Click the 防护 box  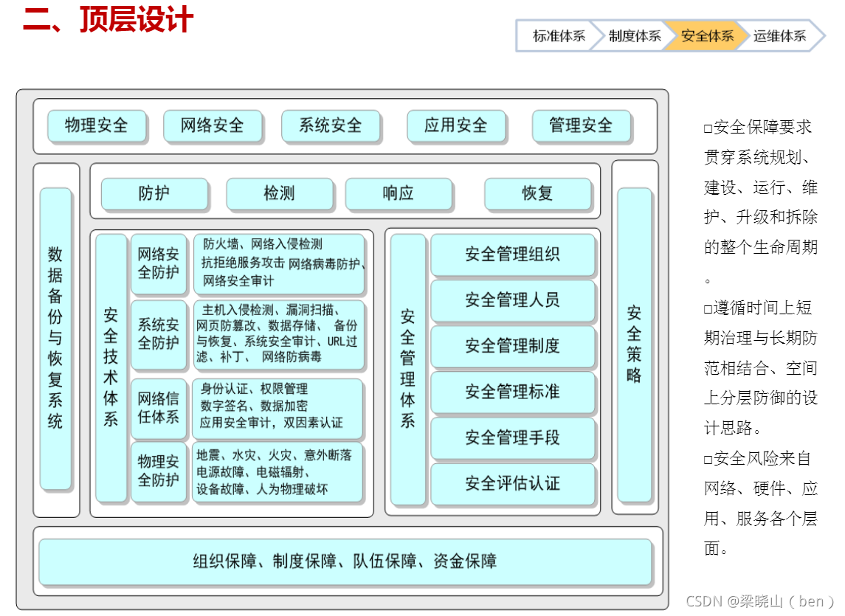click(155, 193)
